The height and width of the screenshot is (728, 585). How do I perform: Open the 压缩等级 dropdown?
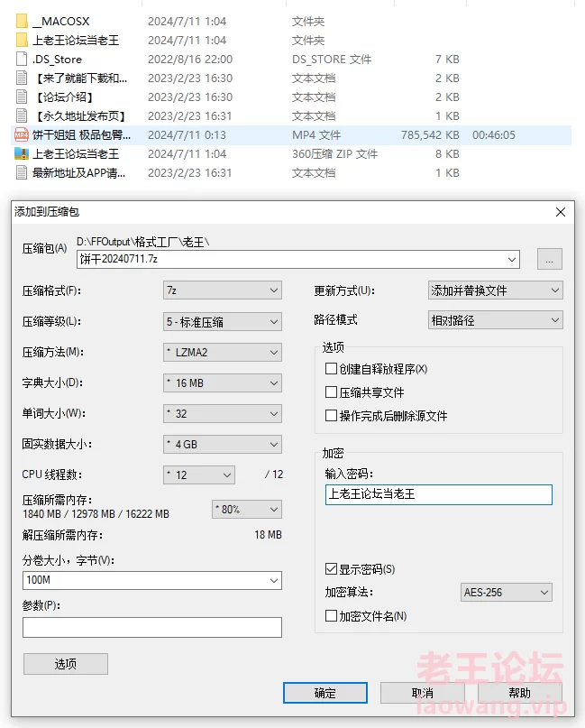coord(223,321)
